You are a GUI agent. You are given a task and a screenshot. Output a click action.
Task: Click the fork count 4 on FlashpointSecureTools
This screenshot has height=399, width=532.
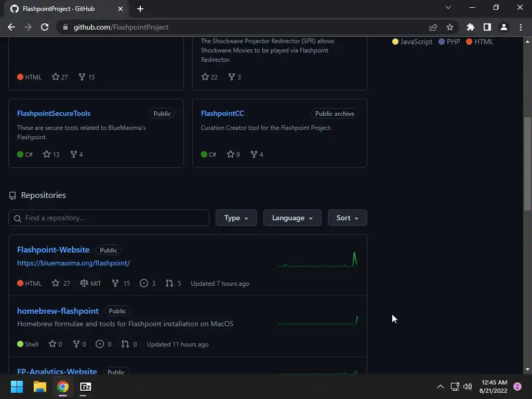(76, 154)
